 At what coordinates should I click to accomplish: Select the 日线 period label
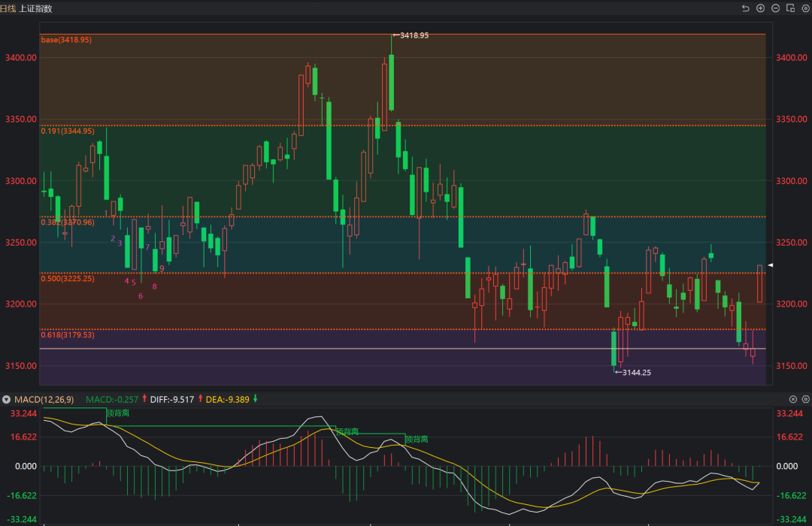point(8,9)
